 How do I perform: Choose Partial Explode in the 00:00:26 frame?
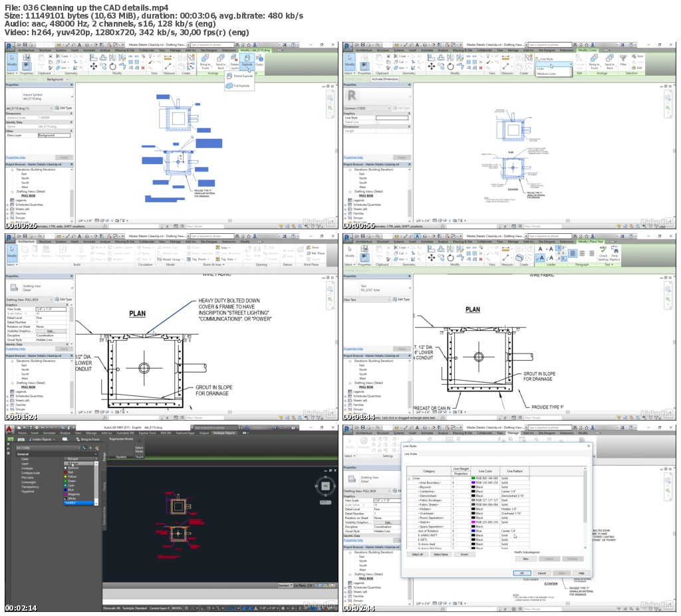coord(239,76)
